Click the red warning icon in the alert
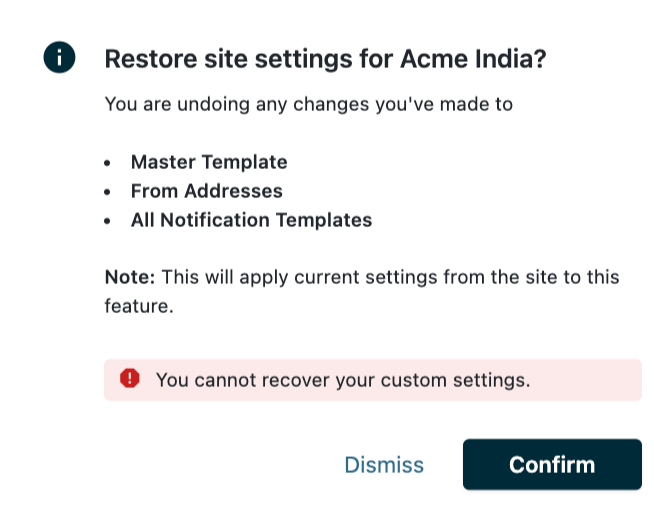This screenshot has width=654, height=520. pyautogui.click(x=130, y=379)
